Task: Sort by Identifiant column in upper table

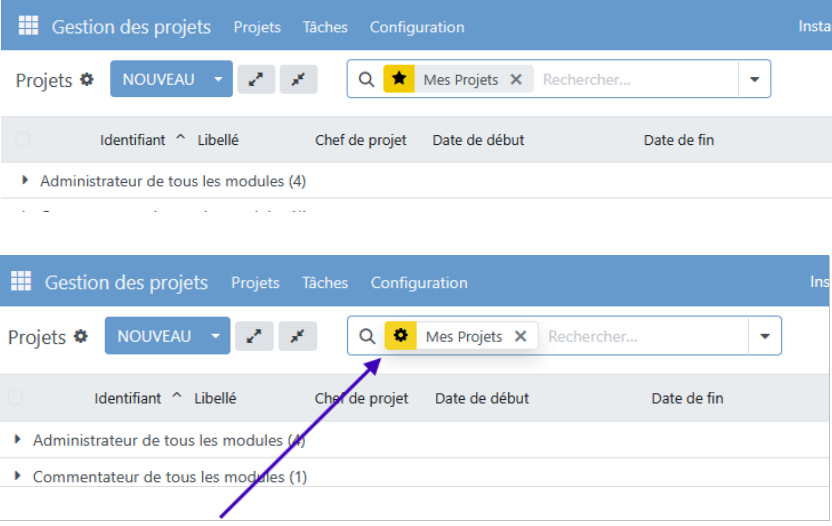Action: 132,140
